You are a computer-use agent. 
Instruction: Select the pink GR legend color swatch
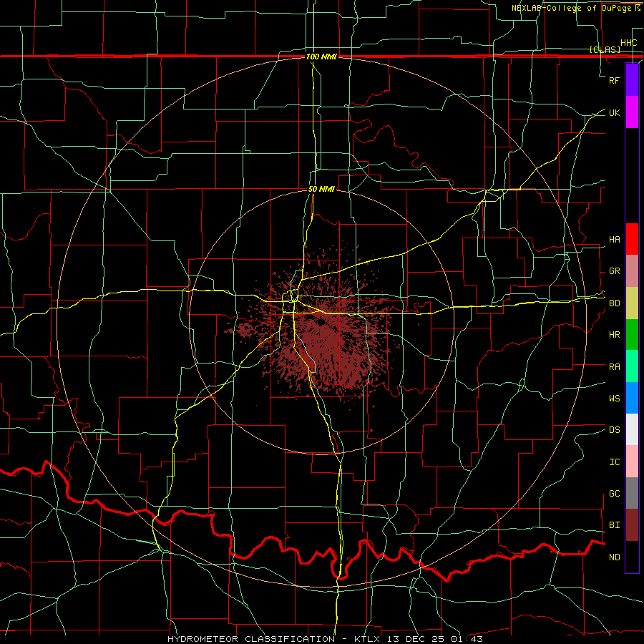(632, 271)
